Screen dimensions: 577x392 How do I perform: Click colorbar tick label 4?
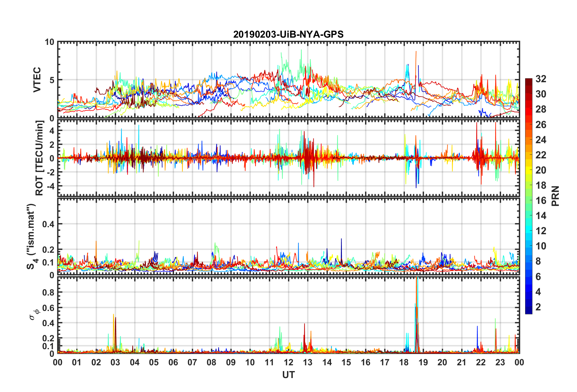click(x=538, y=292)
